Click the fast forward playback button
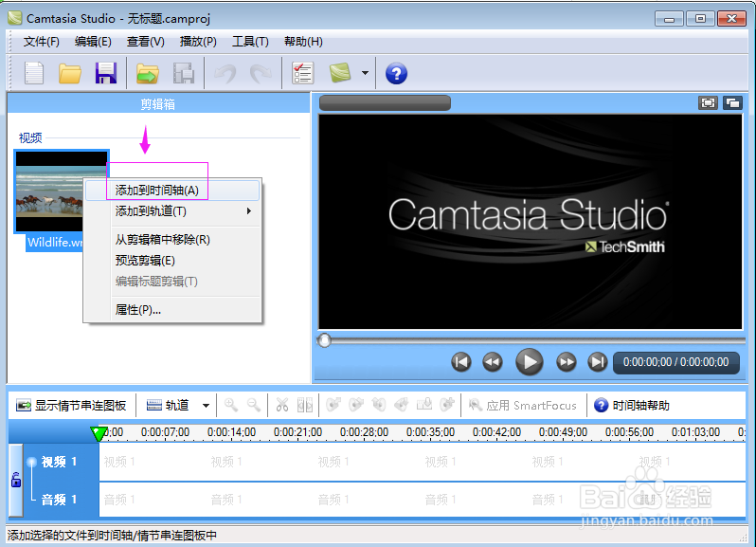756x547 pixels. click(x=566, y=362)
